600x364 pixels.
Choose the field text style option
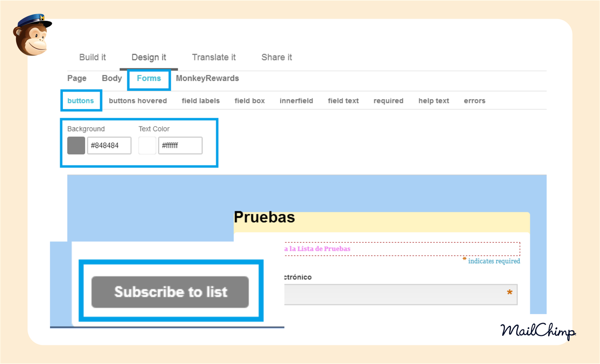343,101
